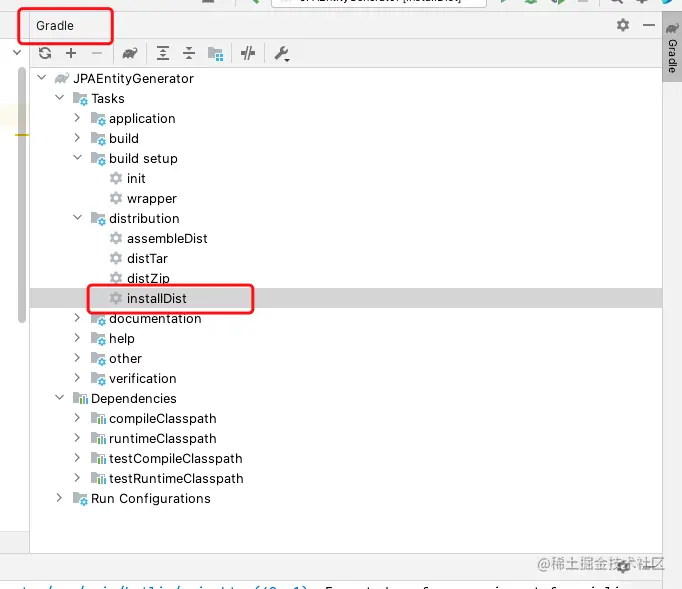682x589 pixels.
Task: Click the Tasks folder label
Action: pos(108,99)
